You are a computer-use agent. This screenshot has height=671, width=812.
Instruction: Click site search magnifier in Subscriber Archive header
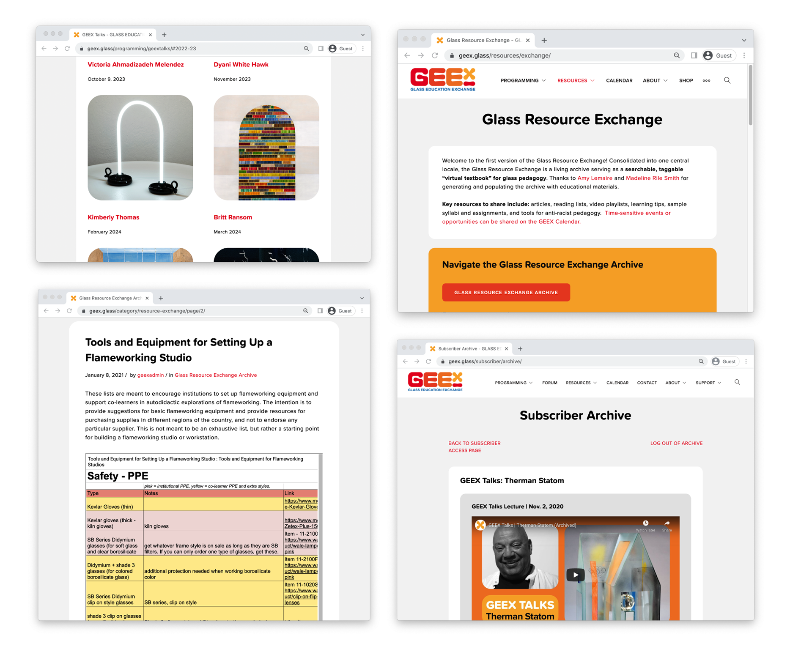click(x=737, y=382)
